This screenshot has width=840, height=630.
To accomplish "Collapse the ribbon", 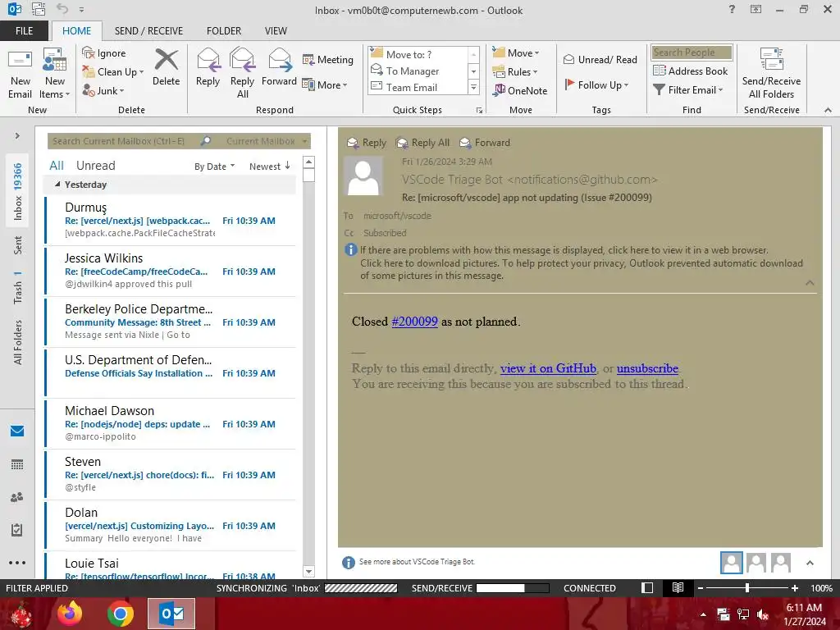I will tap(829, 110).
